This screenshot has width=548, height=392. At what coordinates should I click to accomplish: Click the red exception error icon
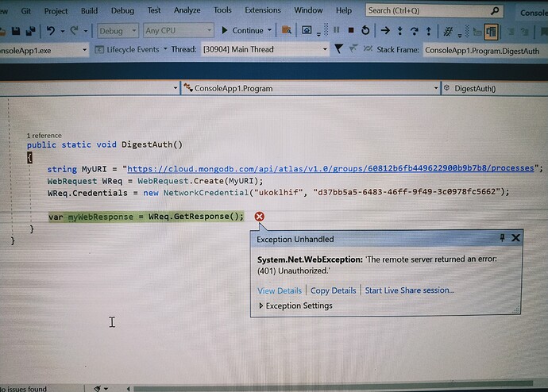[x=259, y=217]
